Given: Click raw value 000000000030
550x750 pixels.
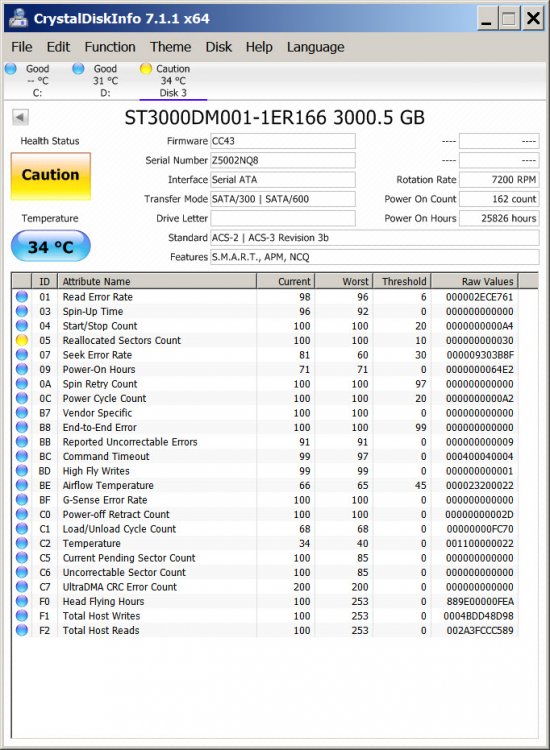Looking at the screenshot, I should tap(479, 341).
